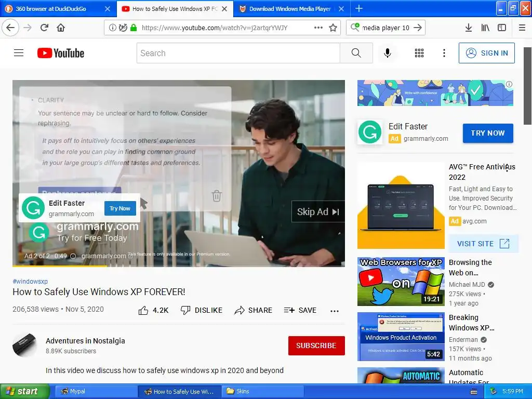Toggle the browser sidebar icon
The height and width of the screenshot is (399, 532).
(502, 28)
